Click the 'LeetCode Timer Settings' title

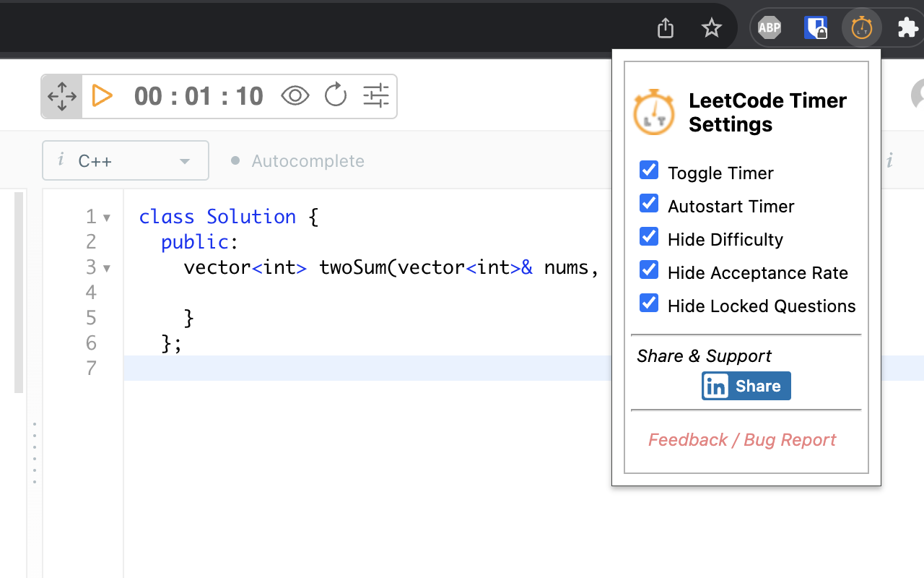(767, 112)
